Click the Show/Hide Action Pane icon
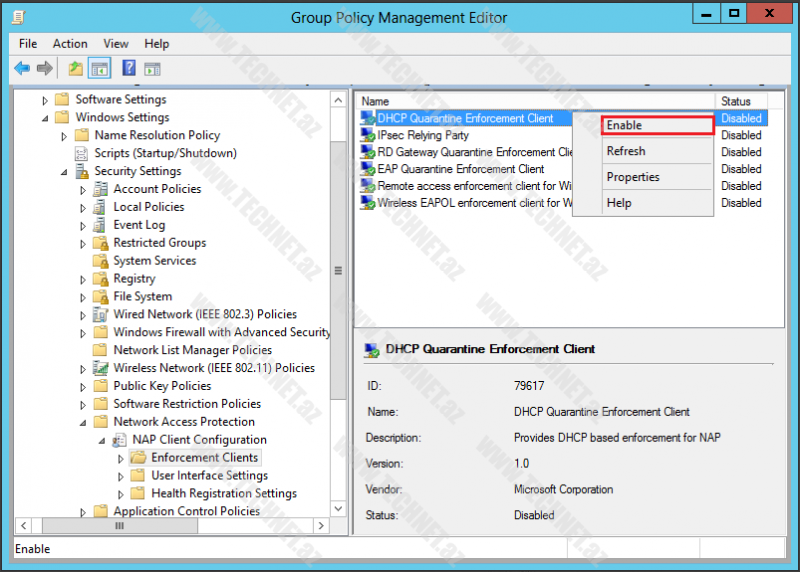The image size is (800, 572). coord(152,68)
